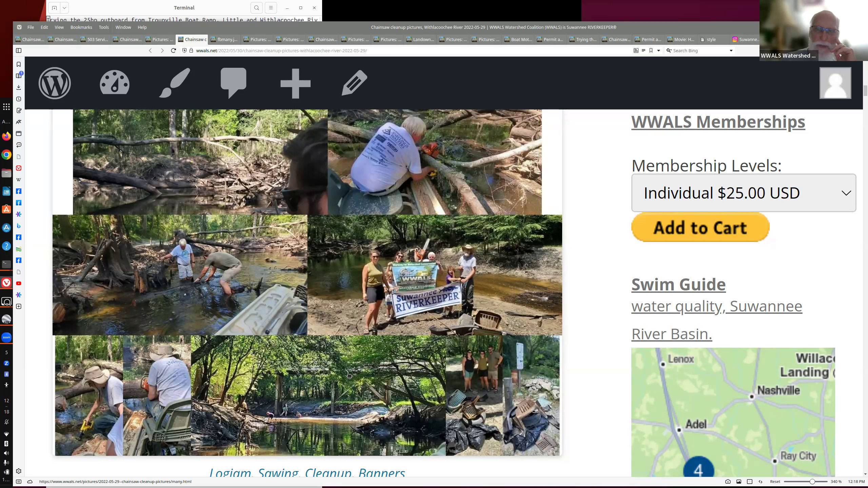This screenshot has height=488, width=868.
Task: Open the Help menu
Action: 142,27
